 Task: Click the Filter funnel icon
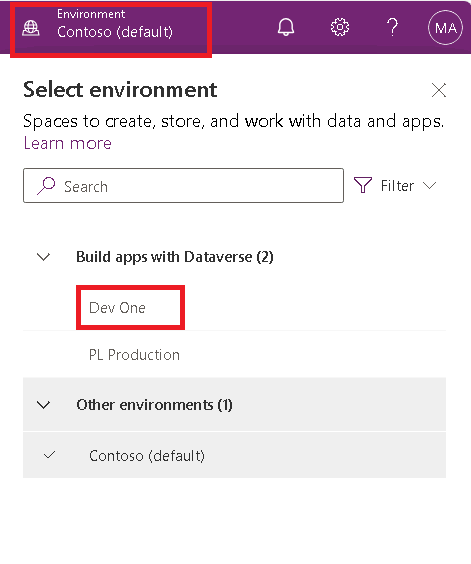[x=363, y=185]
